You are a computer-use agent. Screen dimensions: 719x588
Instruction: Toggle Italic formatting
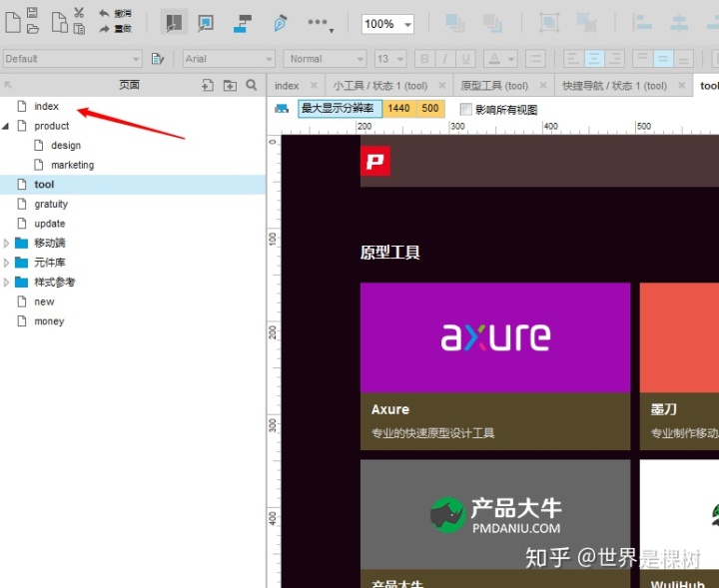click(x=444, y=59)
